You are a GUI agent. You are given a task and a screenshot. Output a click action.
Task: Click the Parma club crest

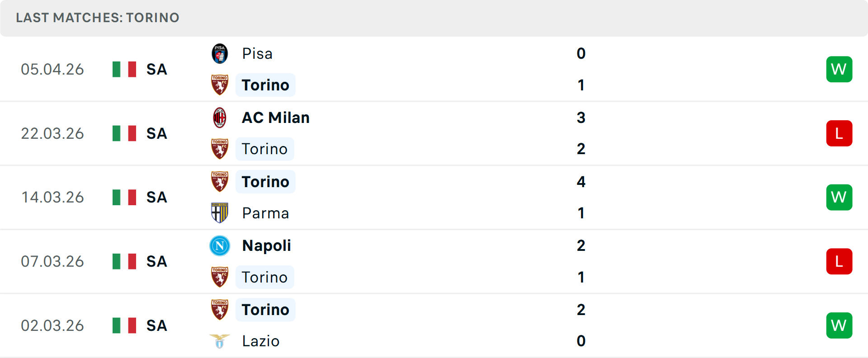pyautogui.click(x=220, y=213)
